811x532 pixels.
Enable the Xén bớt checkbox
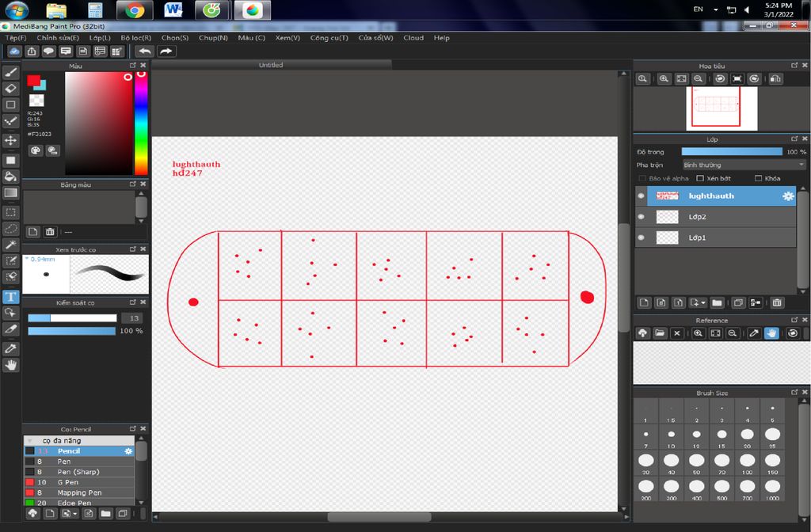700,178
